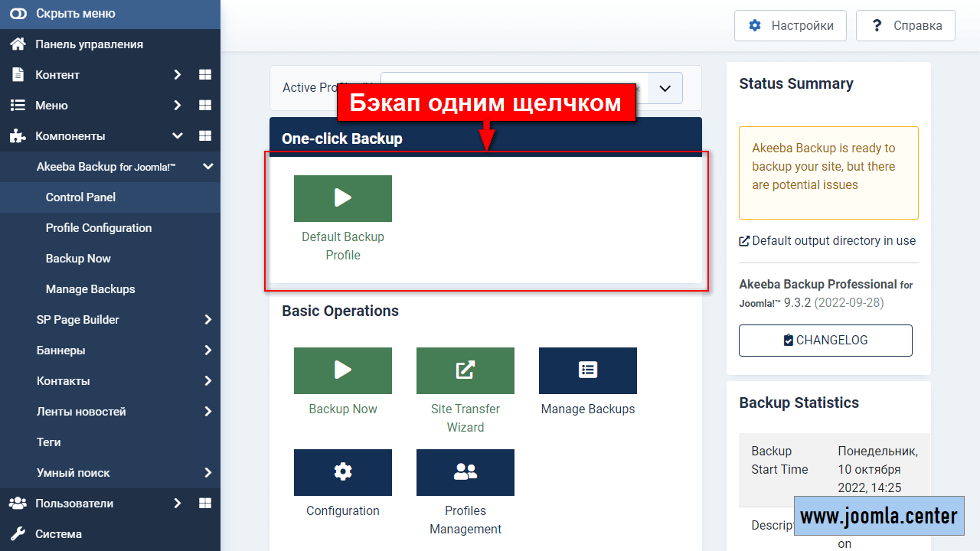Image resolution: width=980 pixels, height=551 pixels.
Task: Collapse the Akeeba Backup submenu
Action: (x=207, y=167)
